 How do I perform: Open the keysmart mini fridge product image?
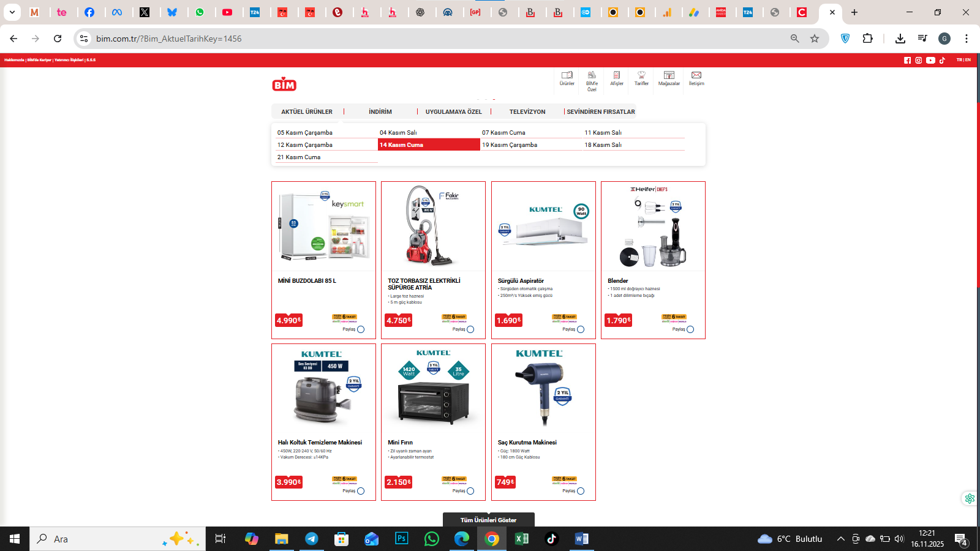(x=323, y=227)
